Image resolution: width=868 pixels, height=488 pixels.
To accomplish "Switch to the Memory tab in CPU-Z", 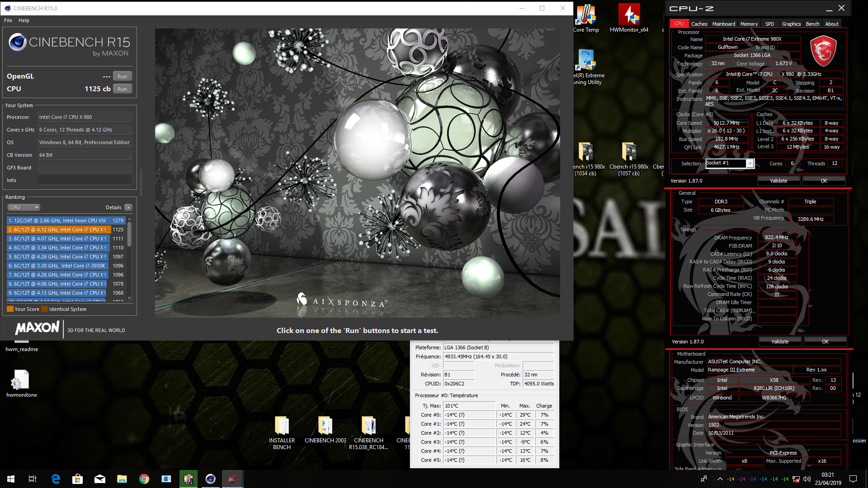I will pos(749,24).
